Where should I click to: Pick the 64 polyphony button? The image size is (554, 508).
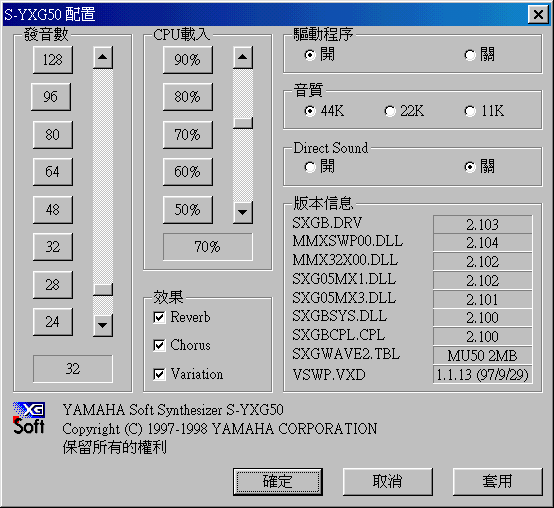coord(53,172)
